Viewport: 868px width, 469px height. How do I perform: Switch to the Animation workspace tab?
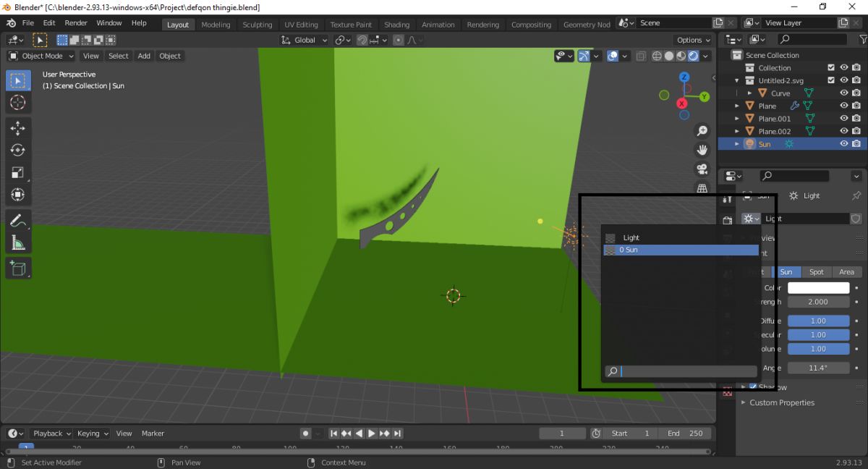(x=438, y=25)
